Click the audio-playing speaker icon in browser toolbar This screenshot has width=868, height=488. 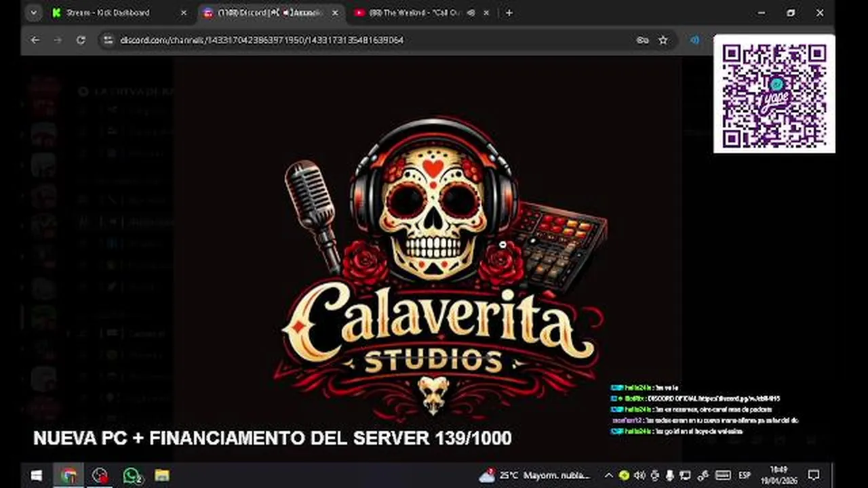click(696, 40)
